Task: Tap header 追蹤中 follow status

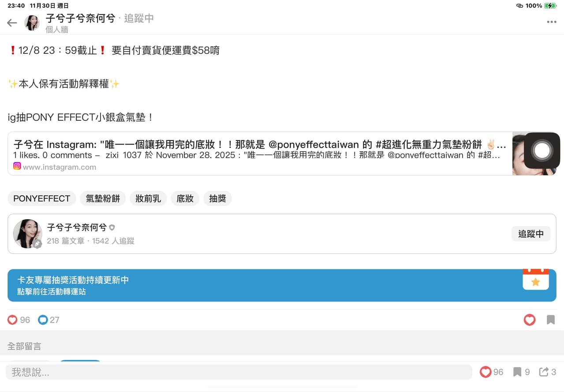Action: 139,19
